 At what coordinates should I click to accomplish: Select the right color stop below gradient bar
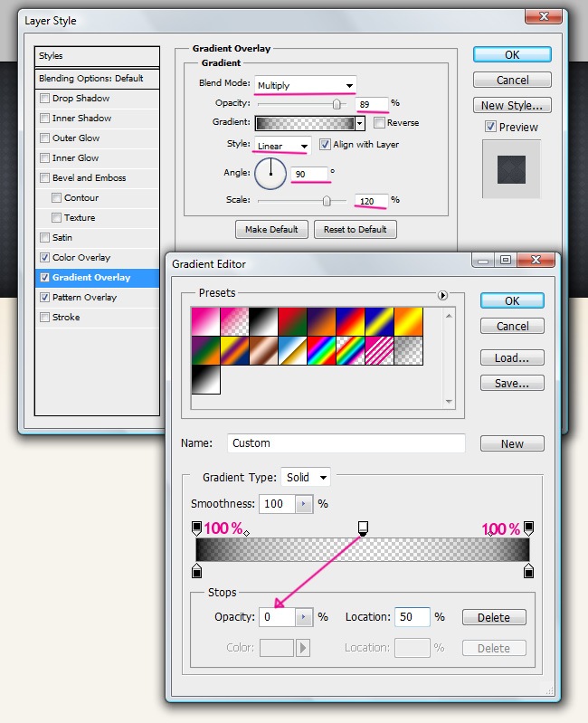(529, 571)
